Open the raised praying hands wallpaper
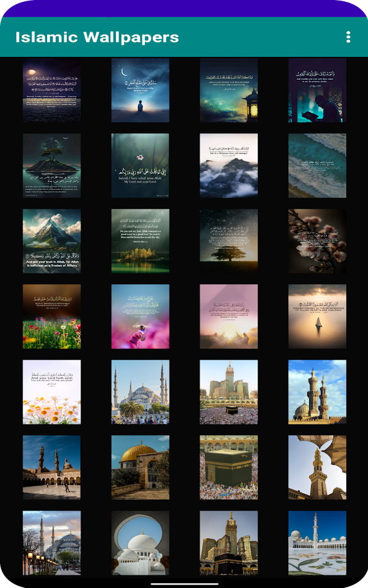Screen dimensions: 368x588 click(229, 316)
